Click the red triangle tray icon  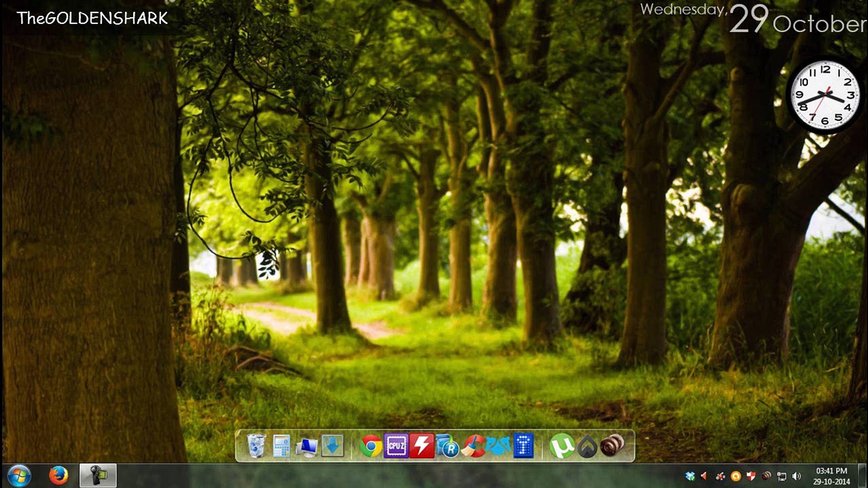[x=704, y=476]
